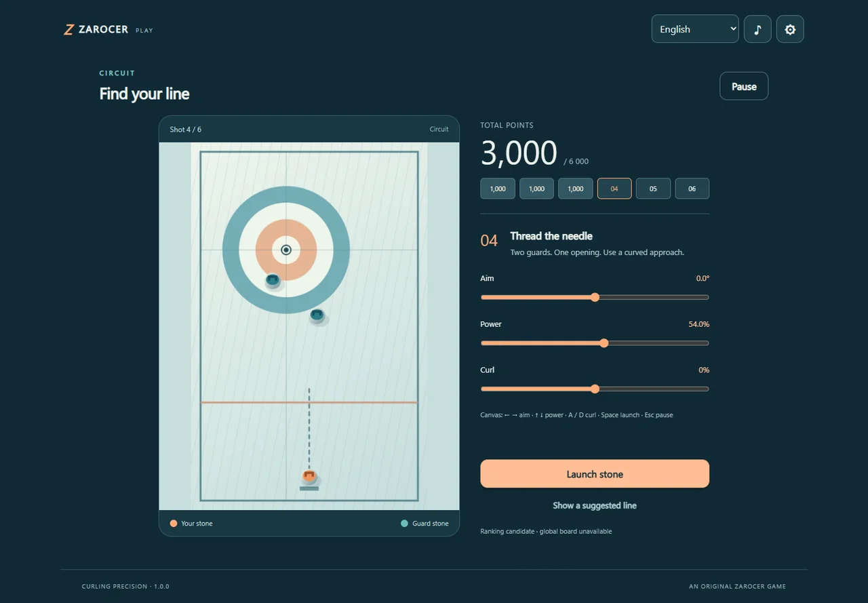Open settings via the gear icon
Screen dimensions: 868x603
pyautogui.click(x=790, y=29)
